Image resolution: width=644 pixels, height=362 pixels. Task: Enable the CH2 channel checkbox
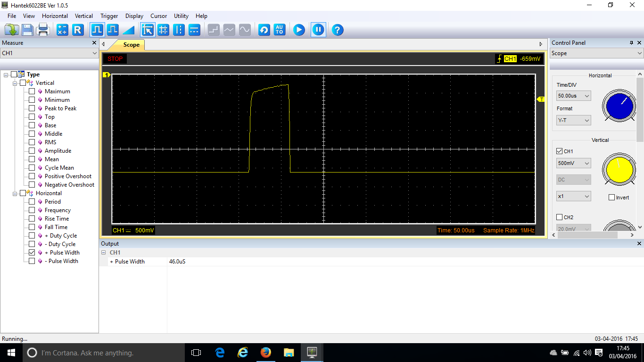pyautogui.click(x=560, y=217)
